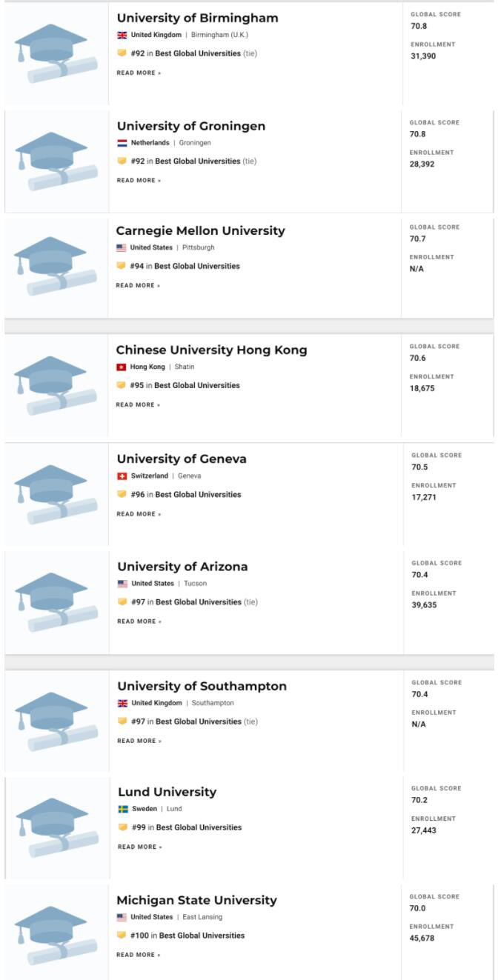Click the graduation cap thumbnail for Carnegie Mellon
This screenshot has height=980, width=498.
(x=56, y=266)
